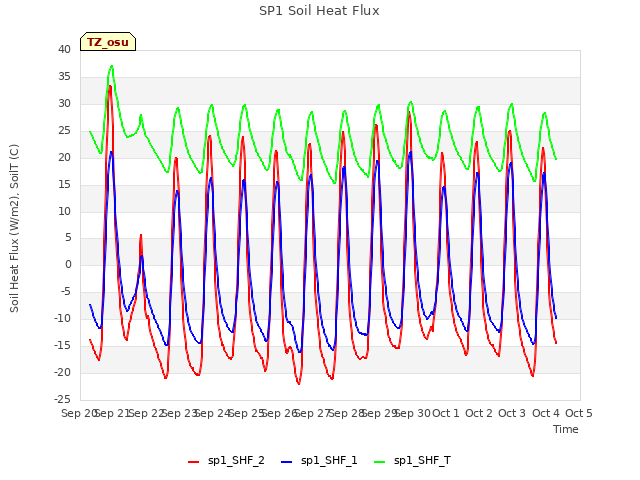This screenshot has height=480, width=640.
Task: Click the 40 y-axis tick label
Action: pos(64,49)
